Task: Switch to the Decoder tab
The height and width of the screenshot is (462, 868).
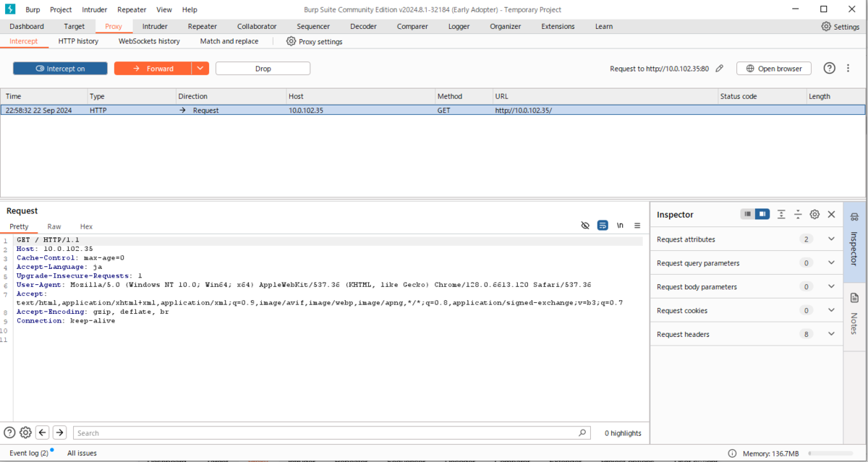Action: [363, 27]
